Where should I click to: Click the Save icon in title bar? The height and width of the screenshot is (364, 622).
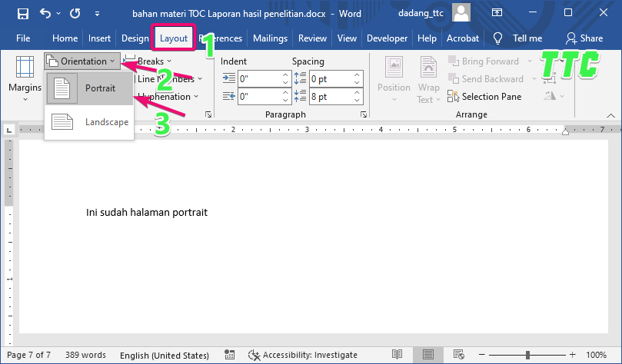tap(22, 13)
